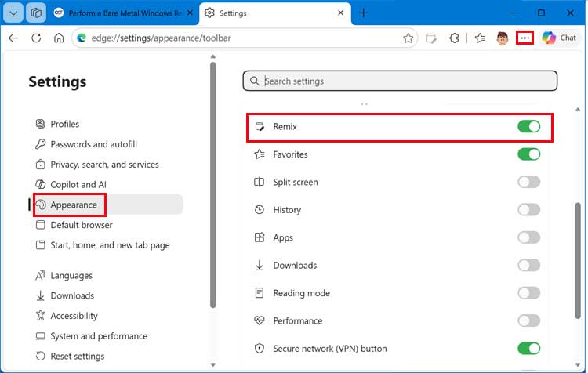Click the Search settings field
The image size is (588, 373).
(x=400, y=81)
